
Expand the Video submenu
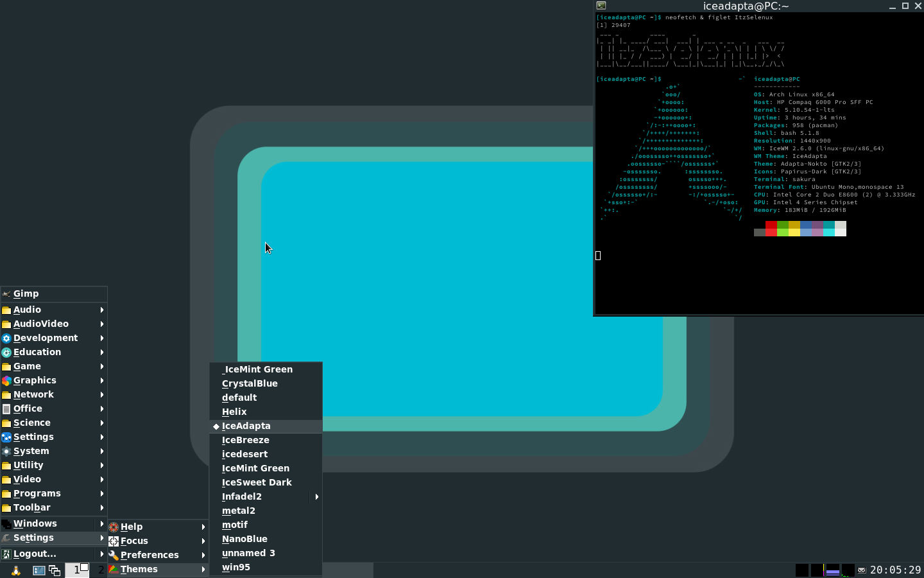click(54, 479)
